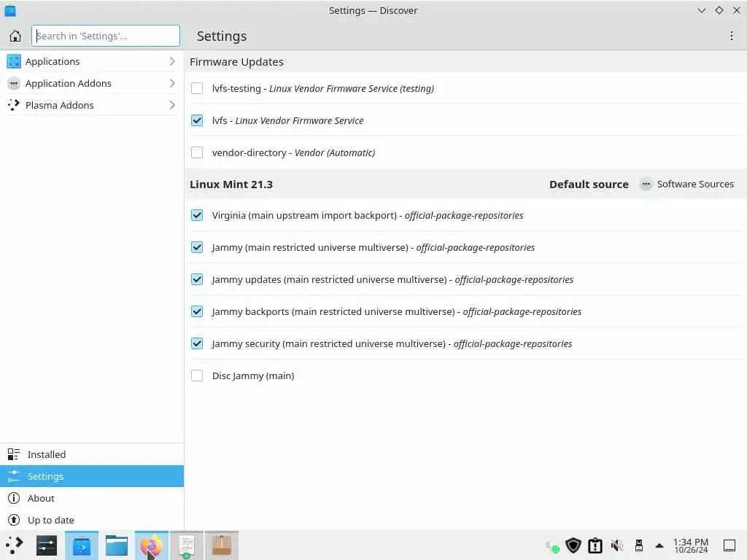Click the Disc Jammy (main) label text
Viewport: 747px width, 560px height.
point(253,376)
